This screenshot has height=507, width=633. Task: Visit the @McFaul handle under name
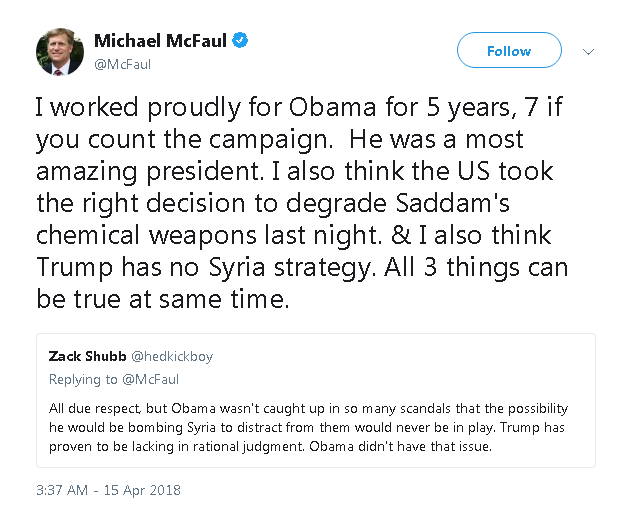[x=122, y=65]
